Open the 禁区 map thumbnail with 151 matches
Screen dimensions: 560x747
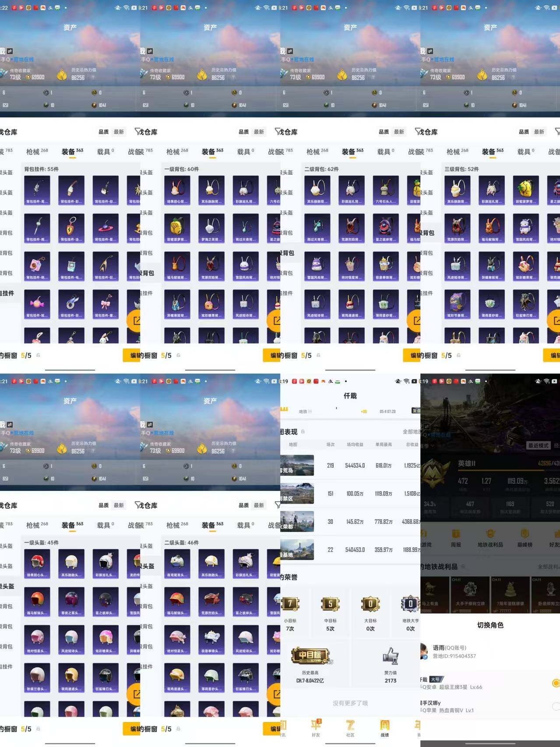pyautogui.click(x=297, y=493)
